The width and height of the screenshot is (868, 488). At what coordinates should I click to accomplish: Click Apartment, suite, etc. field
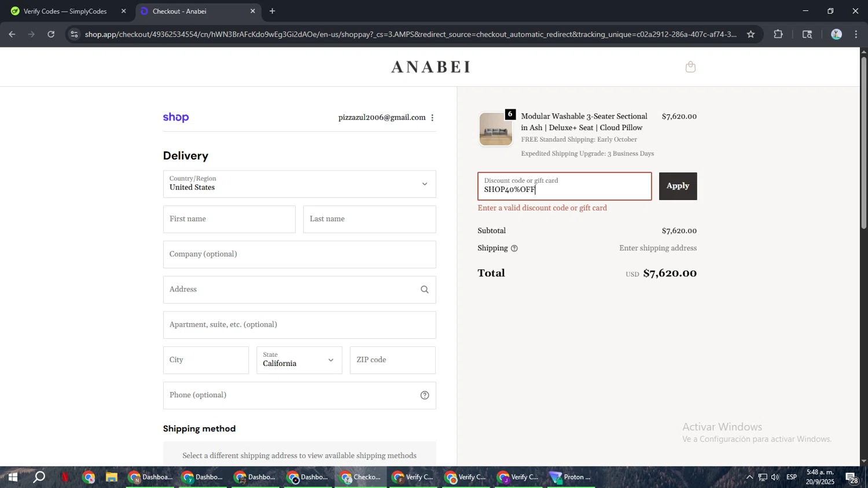tap(299, 325)
